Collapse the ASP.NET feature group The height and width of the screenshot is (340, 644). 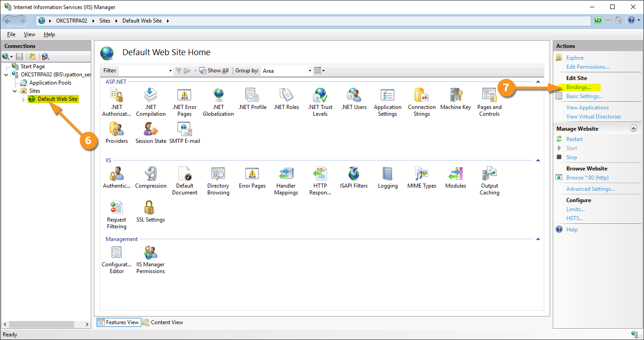(538, 82)
